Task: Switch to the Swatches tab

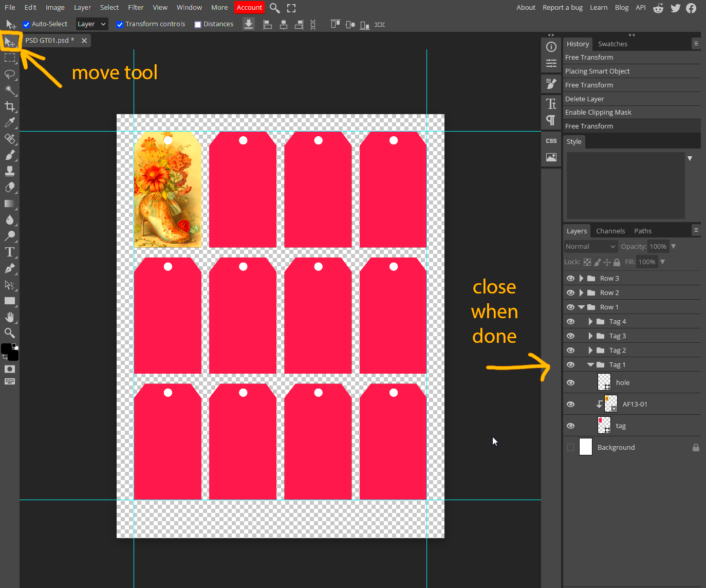Action: pyautogui.click(x=612, y=44)
